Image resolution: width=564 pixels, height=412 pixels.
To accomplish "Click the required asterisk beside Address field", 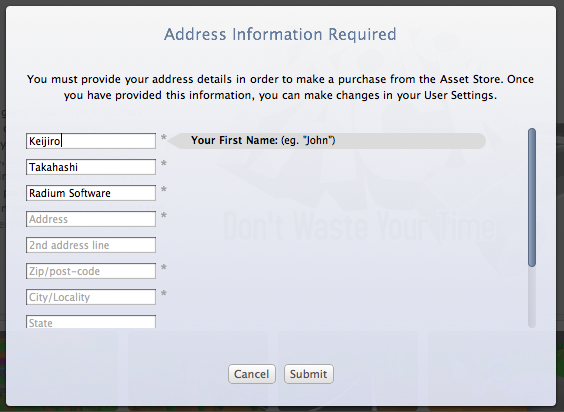I will pyautogui.click(x=164, y=216).
